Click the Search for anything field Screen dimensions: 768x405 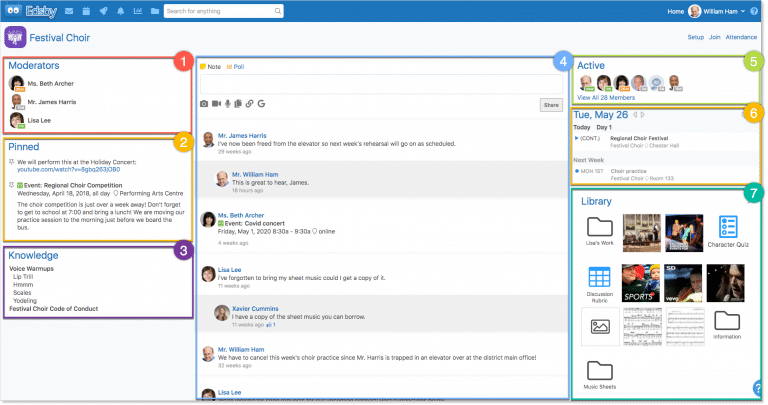pos(220,11)
